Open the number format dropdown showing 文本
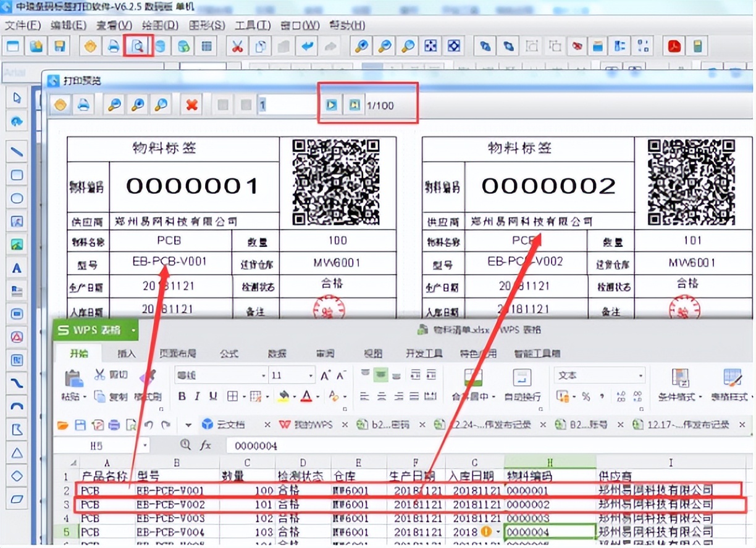Viewport: 756px width, 548px height. pos(641,375)
